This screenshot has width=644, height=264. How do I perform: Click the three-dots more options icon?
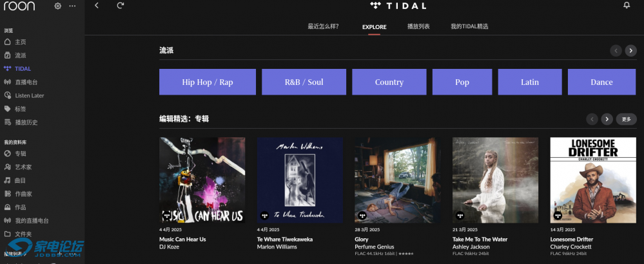pyautogui.click(x=72, y=6)
